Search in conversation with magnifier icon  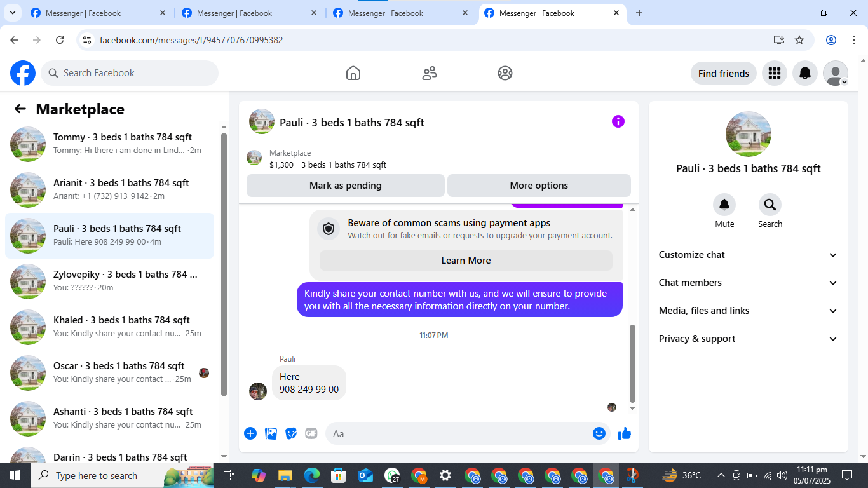(x=770, y=205)
